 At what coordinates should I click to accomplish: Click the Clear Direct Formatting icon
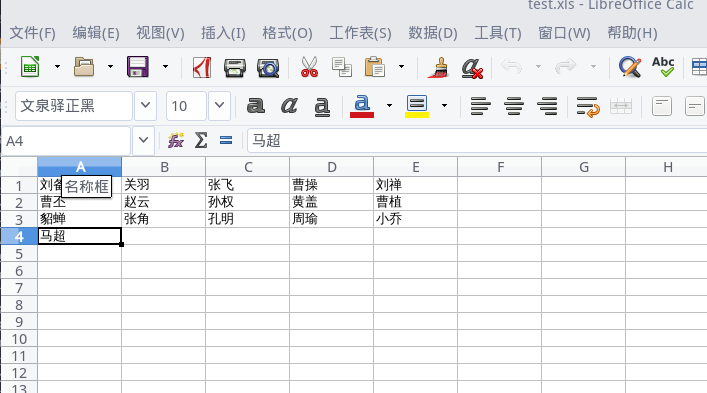pos(472,68)
